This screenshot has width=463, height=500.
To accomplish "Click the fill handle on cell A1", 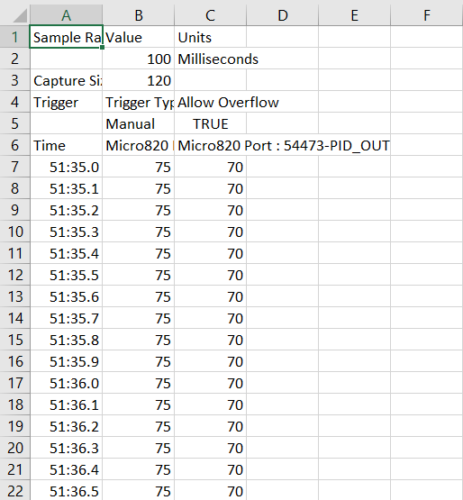I will pyautogui.click(x=102, y=47).
